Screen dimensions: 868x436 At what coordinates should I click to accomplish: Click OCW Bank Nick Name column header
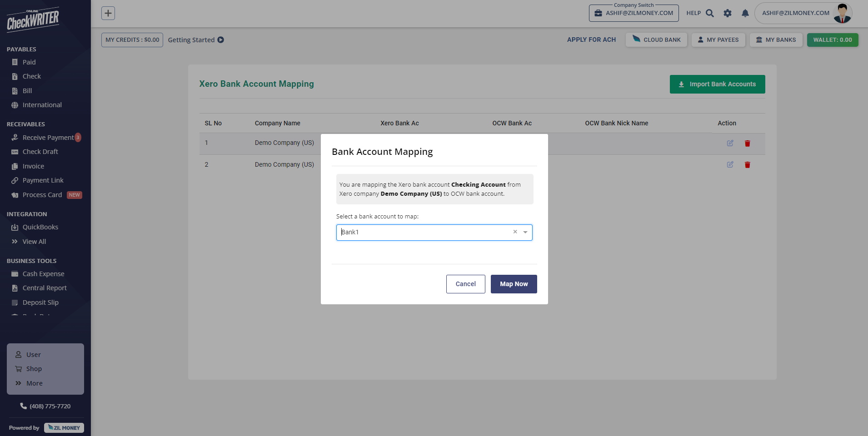(616, 123)
